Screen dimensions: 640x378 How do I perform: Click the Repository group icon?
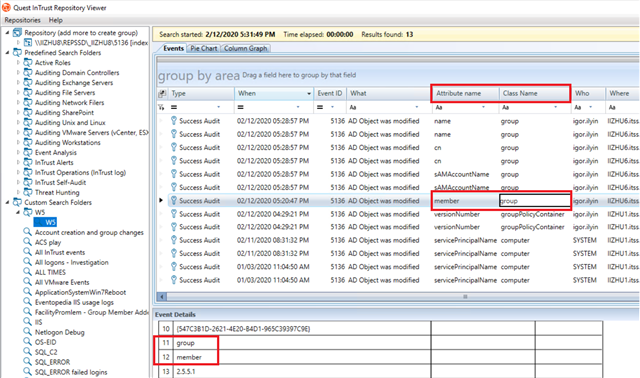click(17, 33)
